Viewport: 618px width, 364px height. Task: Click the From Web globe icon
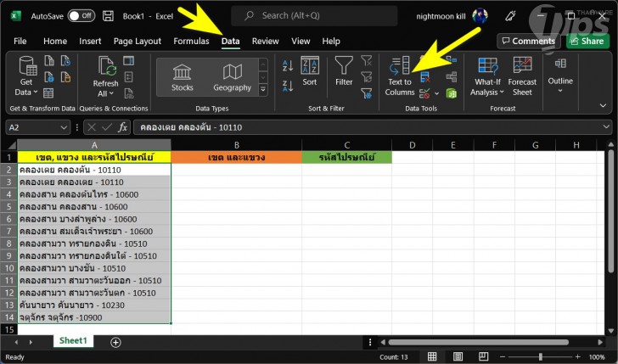click(x=49, y=77)
